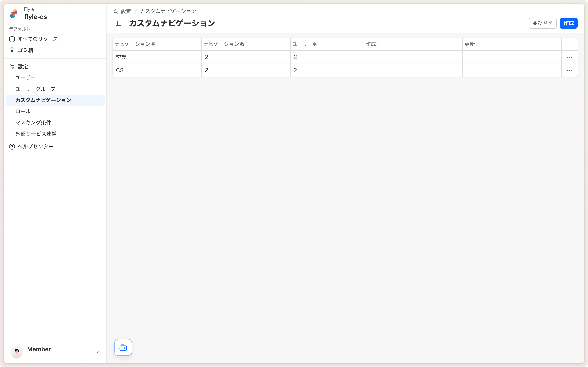Open すべてのリソース database icon
Screen dimensions: 588x367
click(x=12, y=39)
